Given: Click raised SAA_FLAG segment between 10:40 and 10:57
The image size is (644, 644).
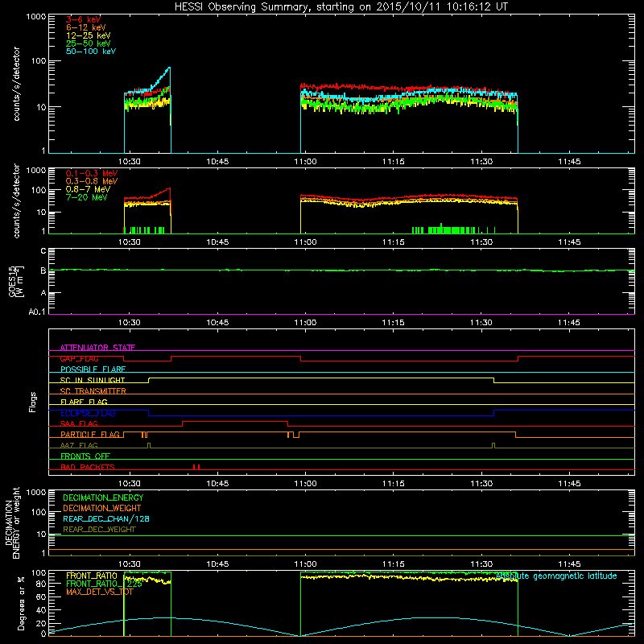Looking at the screenshot, I should (x=235, y=421).
